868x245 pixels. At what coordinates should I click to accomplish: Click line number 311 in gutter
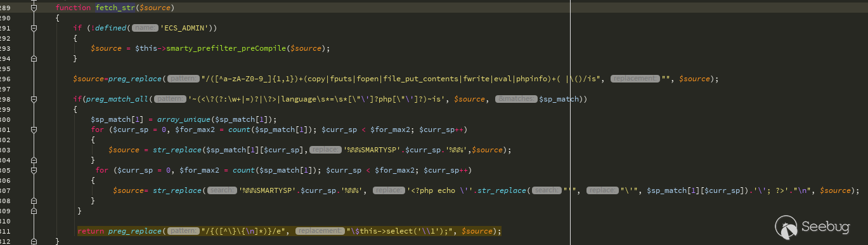[5, 231]
